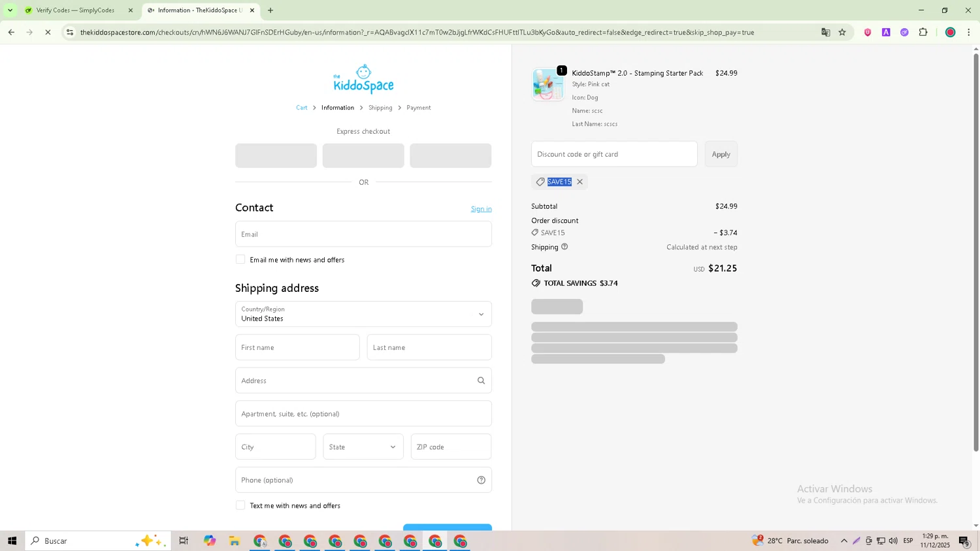Go back to the previous page
This screenshot has width=980, height=551.
11,32
